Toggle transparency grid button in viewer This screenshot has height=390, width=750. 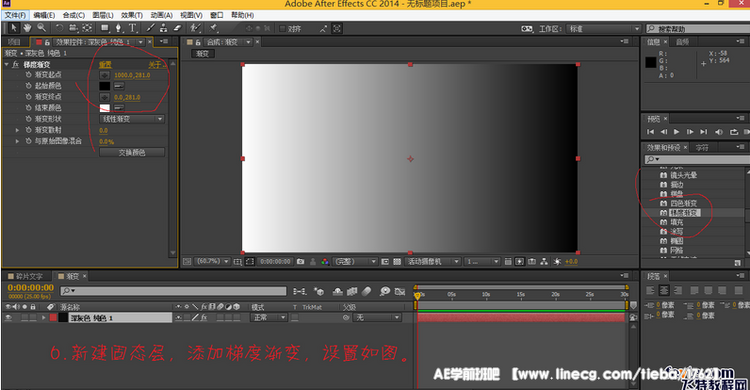(397, 262)
